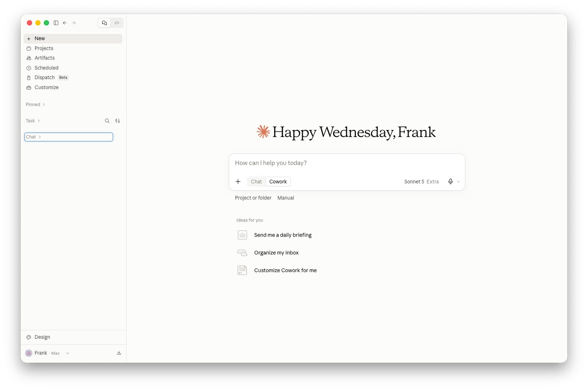The image size is (588, 390).
Task: Open Artifacts in the sidebar
Action: click(x=73, y=58)
